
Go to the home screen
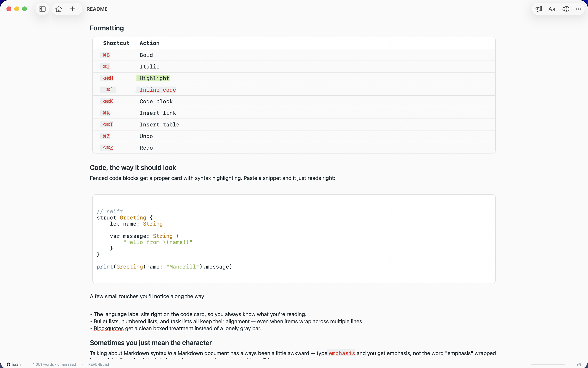tap(59, 9)
